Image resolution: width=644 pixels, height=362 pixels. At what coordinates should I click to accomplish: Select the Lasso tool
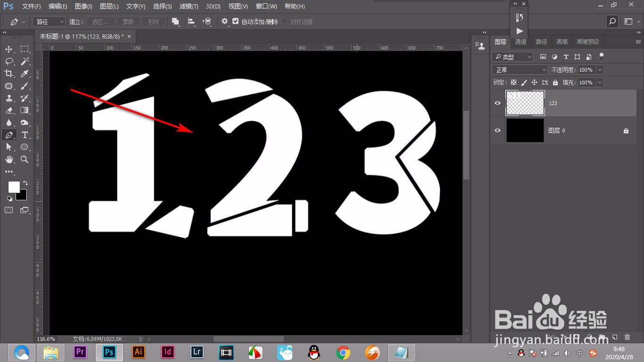pyautogui.click(x=9, y=61)
